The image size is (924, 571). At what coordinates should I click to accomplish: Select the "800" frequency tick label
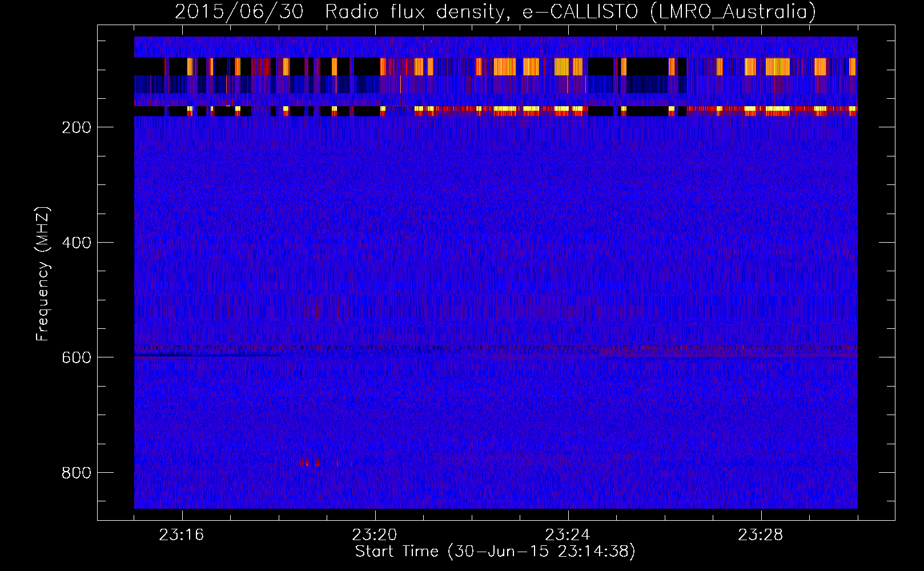(77, 473)
